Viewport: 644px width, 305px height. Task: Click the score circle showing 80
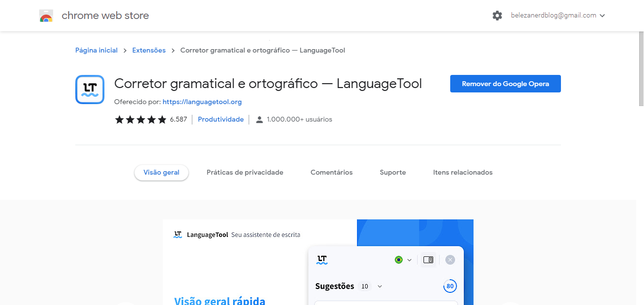pyautogui.click(x=450, y=286)
